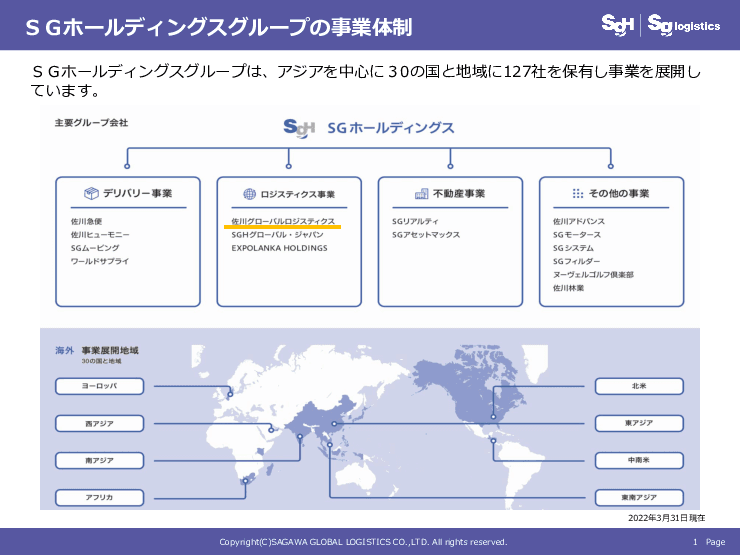Image resolution: width=740 pixels, height=555 pixels.
Task: Click the デリバリー事業 heading
Action: (137, 193)
